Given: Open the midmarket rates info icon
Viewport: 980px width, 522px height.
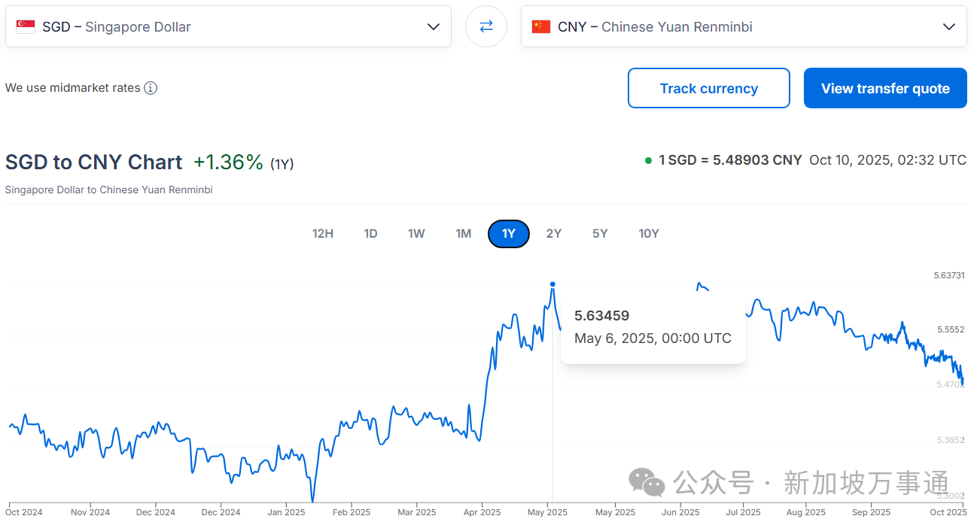Looking at the screenshot, I should (151, 88).
